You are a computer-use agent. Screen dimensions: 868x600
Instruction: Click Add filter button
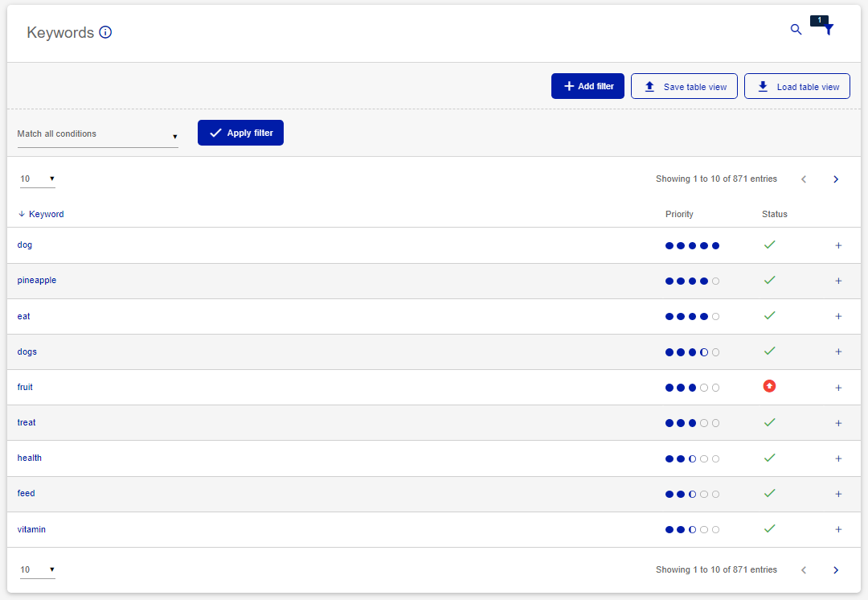[588, 86]
